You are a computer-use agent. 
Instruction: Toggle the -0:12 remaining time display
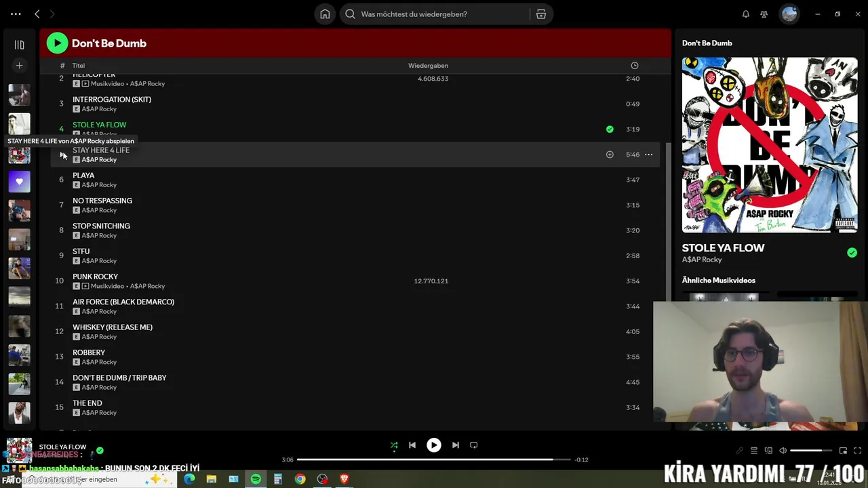581,460
